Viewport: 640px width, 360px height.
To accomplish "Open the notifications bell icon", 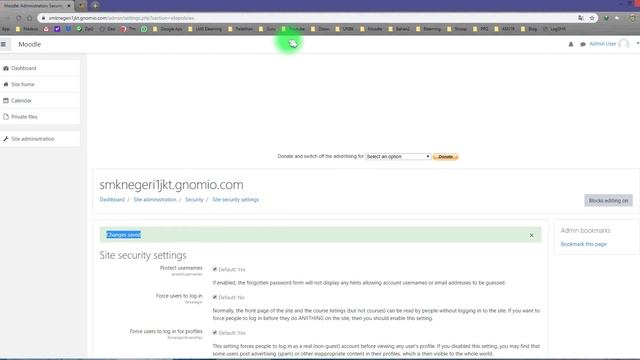I will click(571, 44).
